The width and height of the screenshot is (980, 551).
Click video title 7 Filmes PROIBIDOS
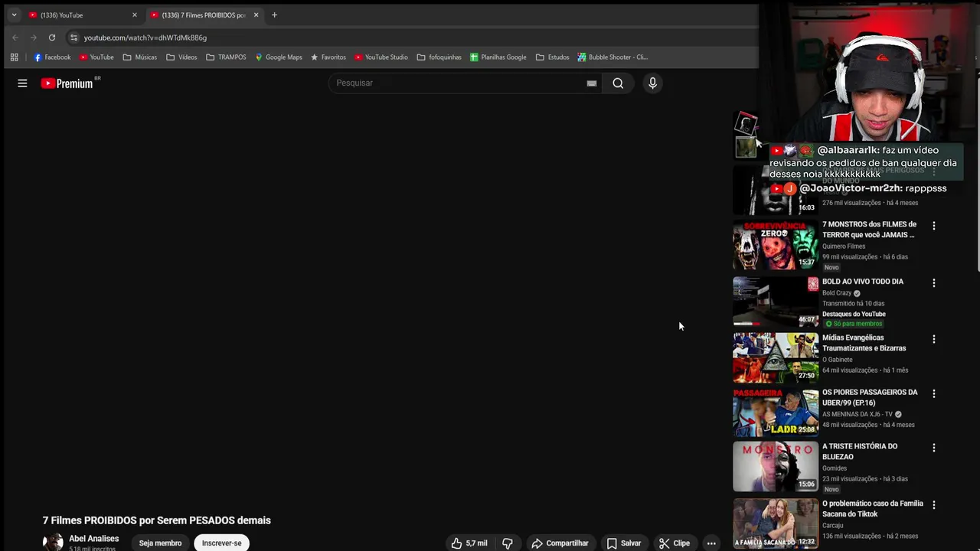(x=157, y=520)
